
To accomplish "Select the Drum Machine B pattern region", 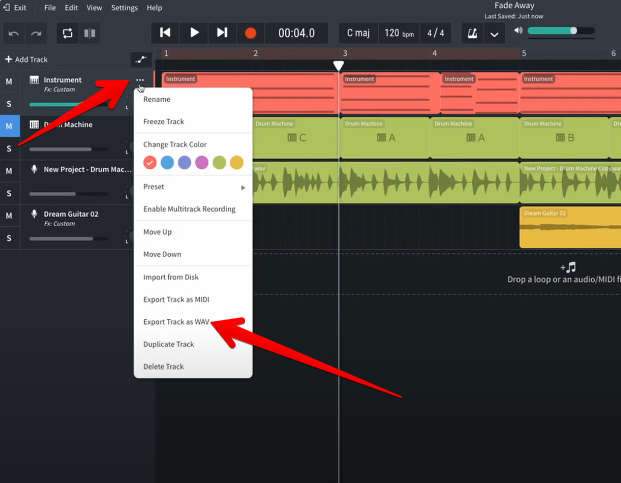I will click(x=564, y=138).
